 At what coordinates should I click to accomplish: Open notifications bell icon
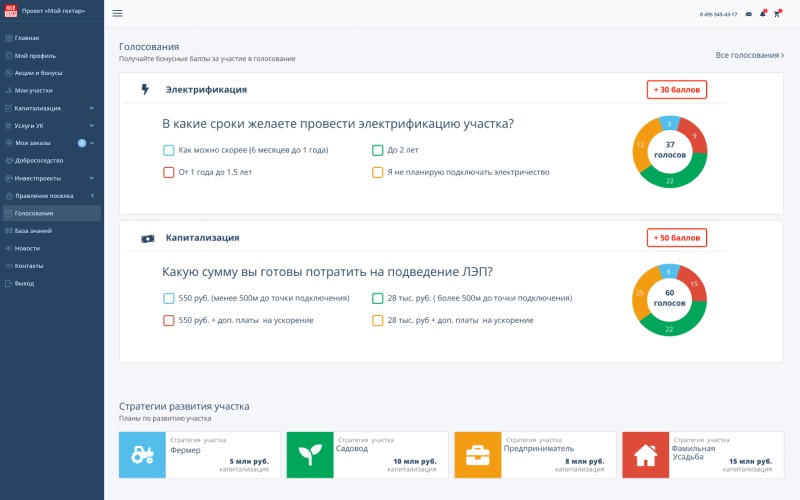[762, 14]
